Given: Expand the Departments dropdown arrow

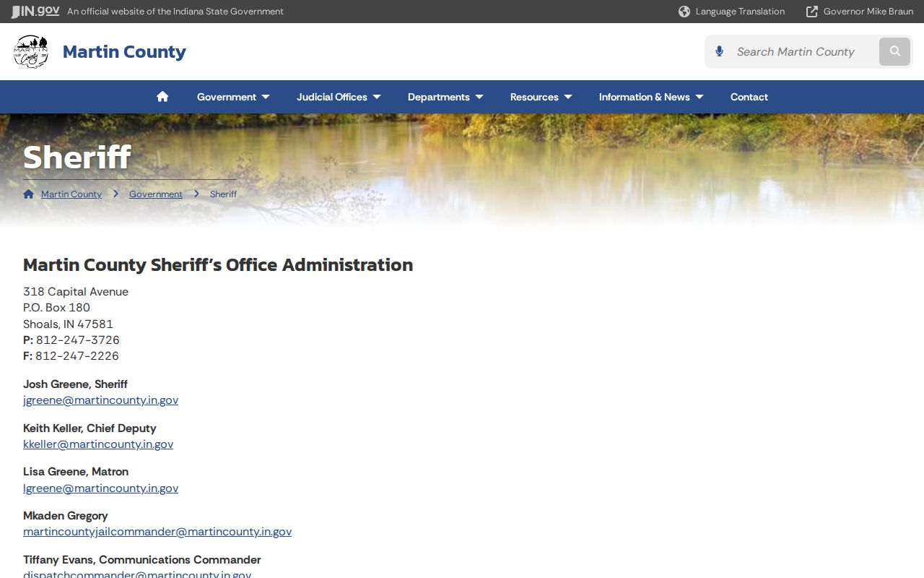Looking at the screenshot, I should [479, 97].
